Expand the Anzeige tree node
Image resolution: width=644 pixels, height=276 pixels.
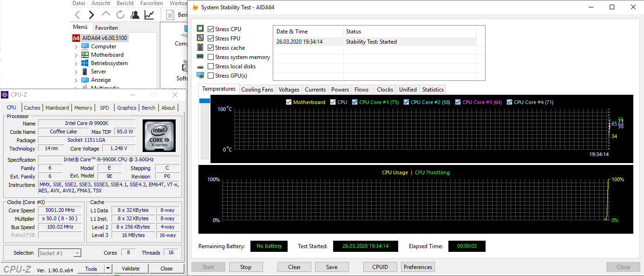pyautogui.click(x=76, y=80)
